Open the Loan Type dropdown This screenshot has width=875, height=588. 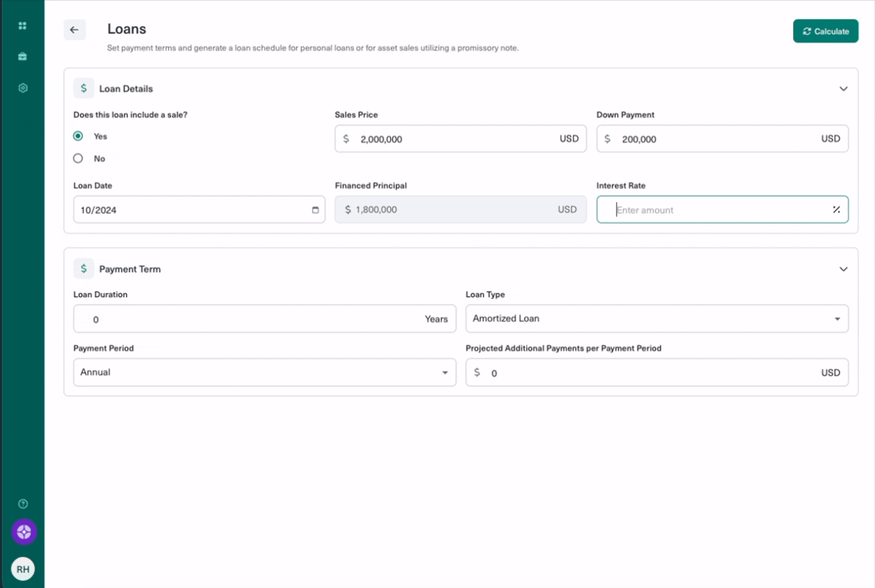[656, 319]
